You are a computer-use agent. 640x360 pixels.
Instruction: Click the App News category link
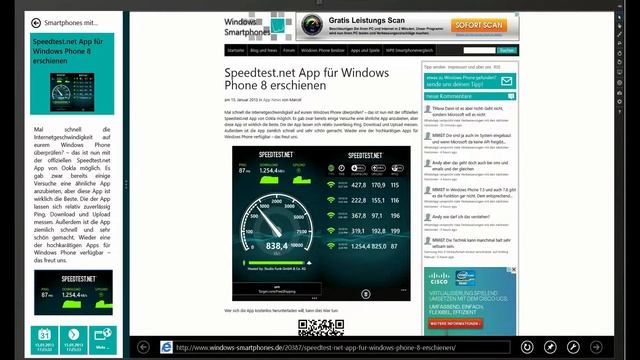pos(272,100)
